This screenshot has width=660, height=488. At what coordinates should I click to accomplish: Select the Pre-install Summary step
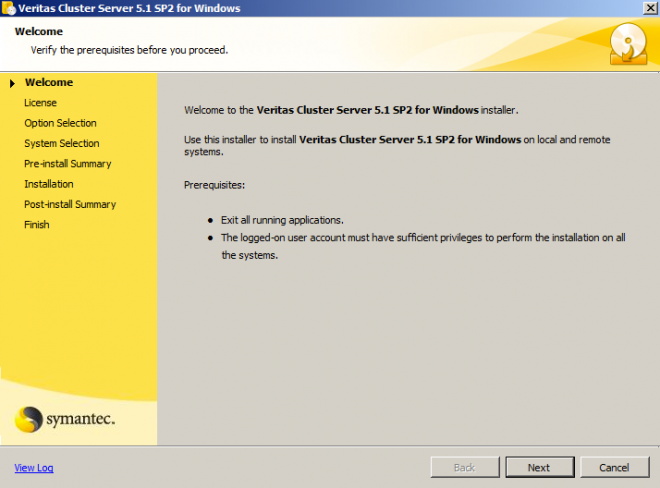(68, 163)
